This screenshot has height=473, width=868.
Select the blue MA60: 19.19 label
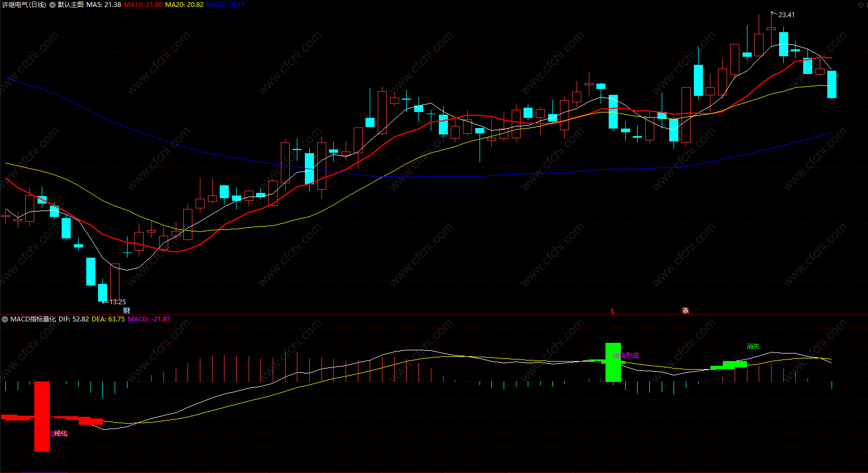tap(226, 5)
